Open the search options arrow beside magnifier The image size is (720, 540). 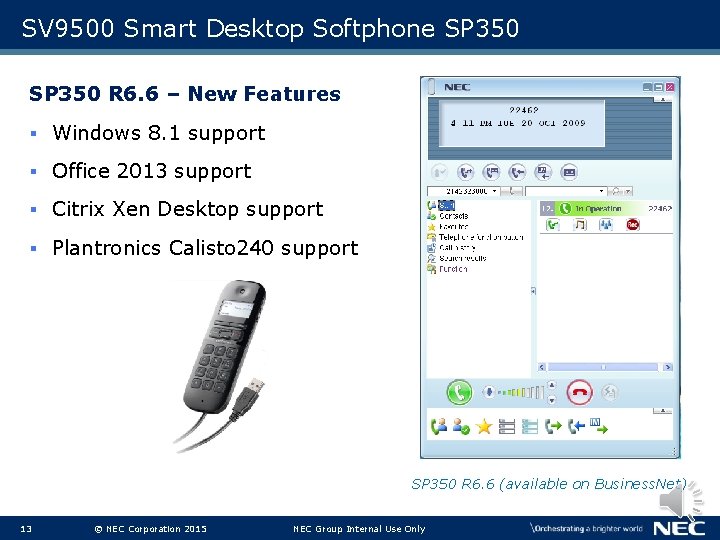628,191
